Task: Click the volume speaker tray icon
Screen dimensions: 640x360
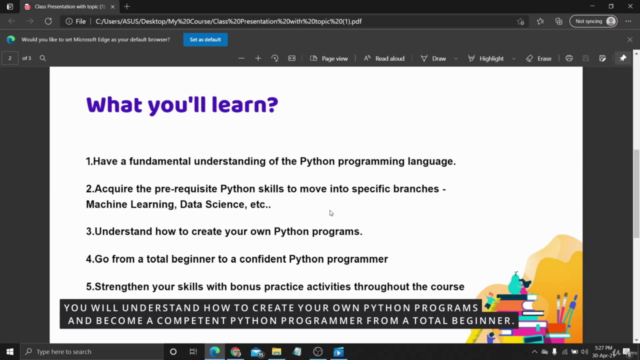Action: [584, 351]
